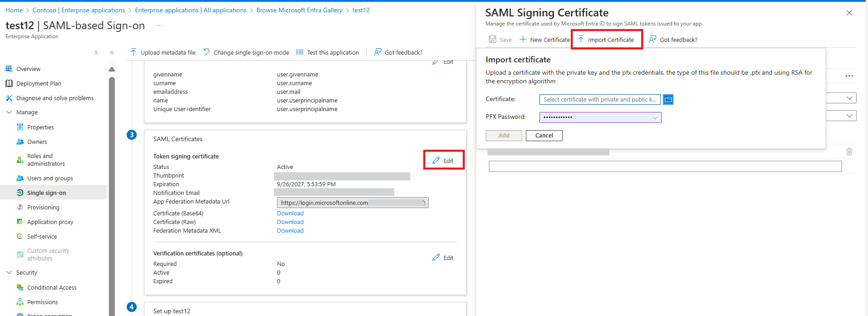The width and height of the screenshot is (868, 316).
Task: Open Roles and administrators icon
Action: tap(20, 160)
